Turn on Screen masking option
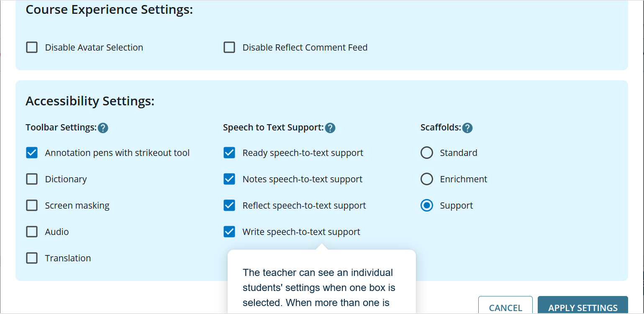 click(32, 205)
